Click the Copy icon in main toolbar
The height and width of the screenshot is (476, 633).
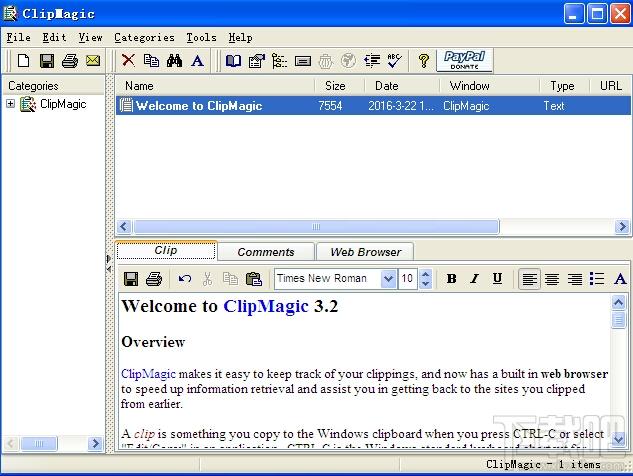(151, 61)
